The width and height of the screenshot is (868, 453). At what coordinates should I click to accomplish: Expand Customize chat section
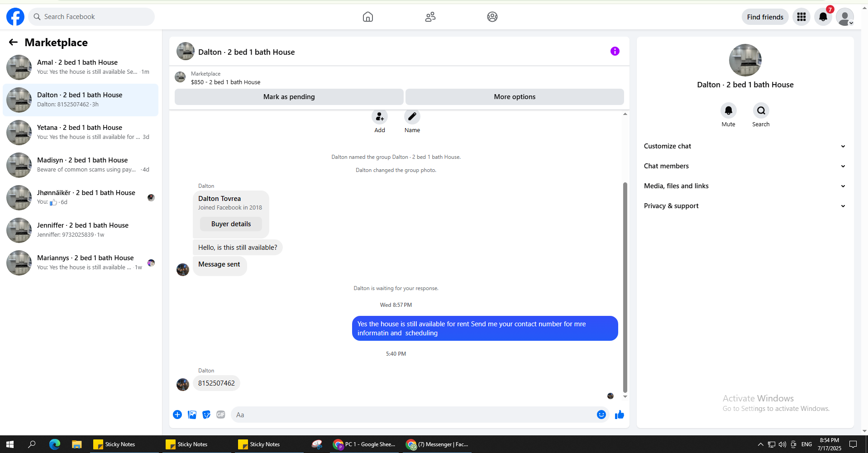(x=745, y=146)
